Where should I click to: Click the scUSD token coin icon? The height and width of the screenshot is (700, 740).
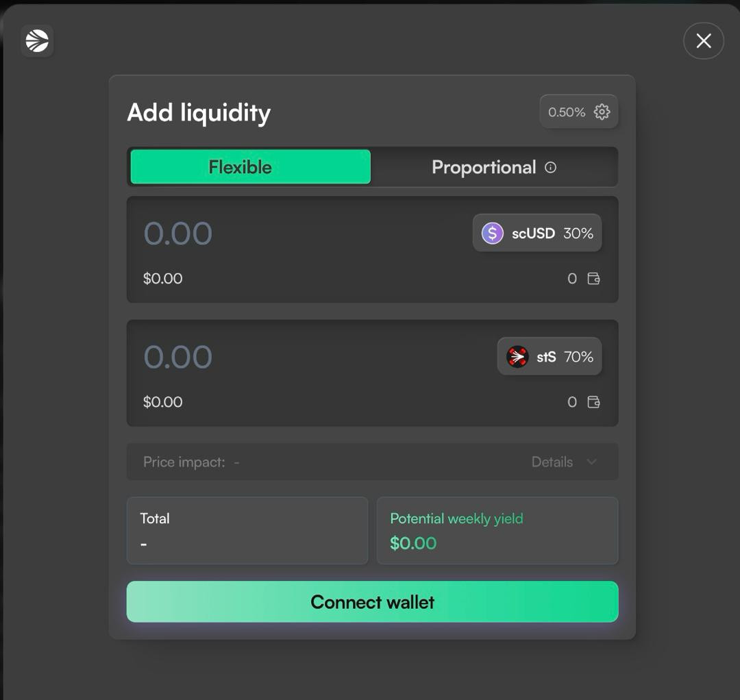[492, 234]
